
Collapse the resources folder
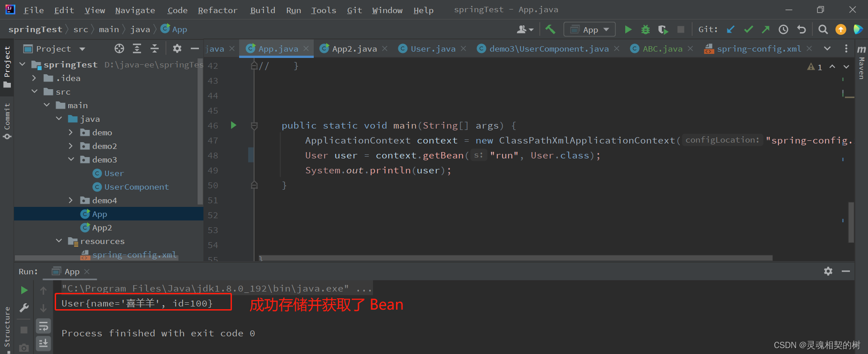click(x=59, y=241)
